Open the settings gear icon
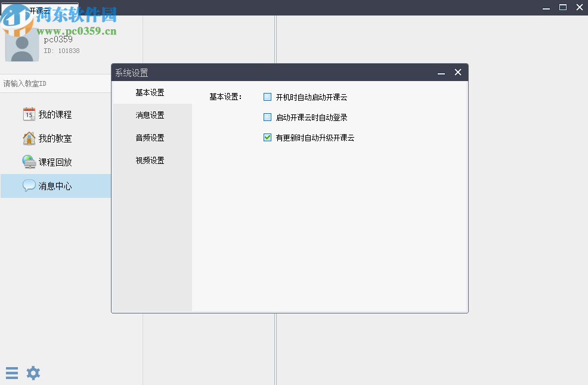Screen dimensions: 588x385 tap(33, 372)
